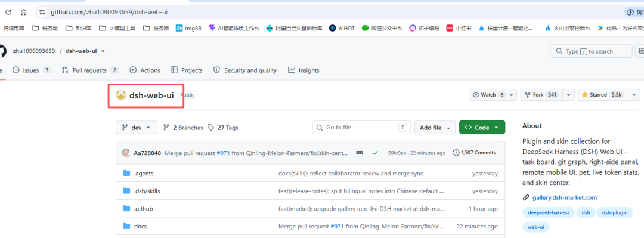
Task: Open owner zhu1090093659 profile link
Action: [x=33, y=51]
